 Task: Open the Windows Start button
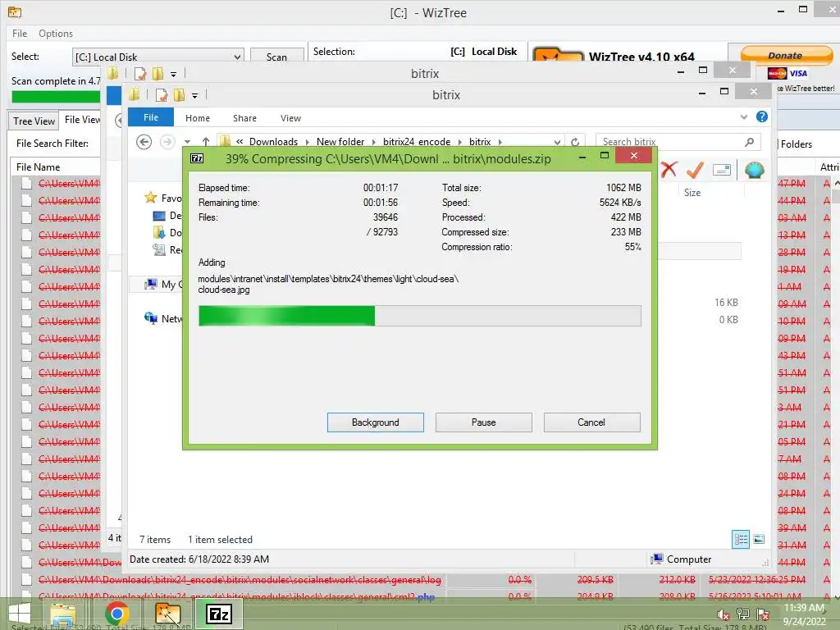(x=20, y=614)
